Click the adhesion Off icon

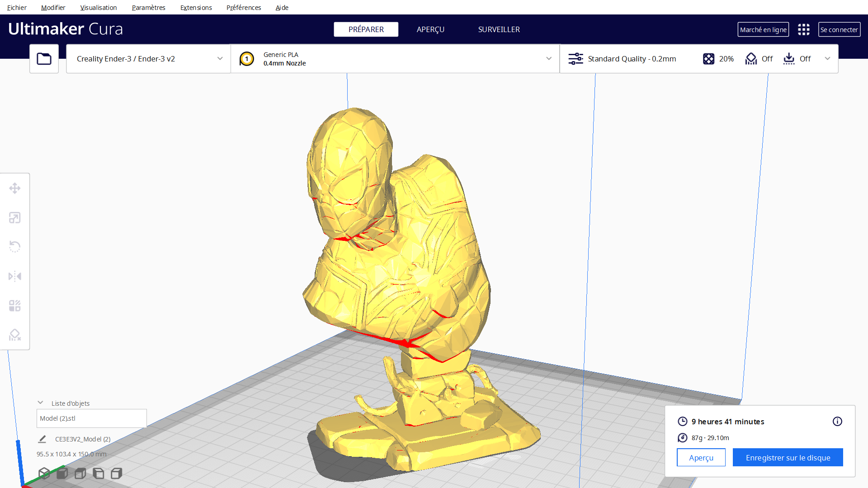coord(789,59)
